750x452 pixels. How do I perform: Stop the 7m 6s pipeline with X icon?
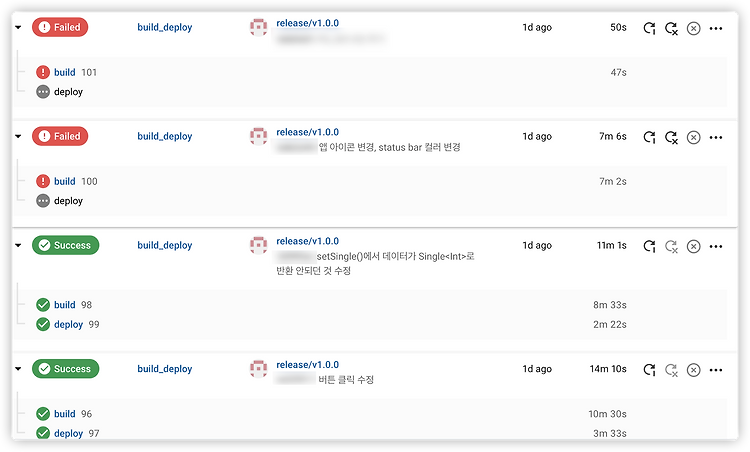[x=694, y=137]
